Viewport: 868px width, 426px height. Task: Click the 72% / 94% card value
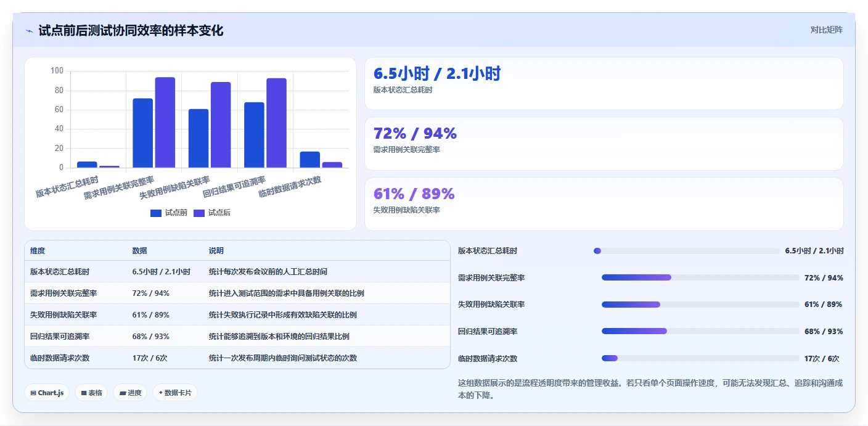[x=415, y=133]
